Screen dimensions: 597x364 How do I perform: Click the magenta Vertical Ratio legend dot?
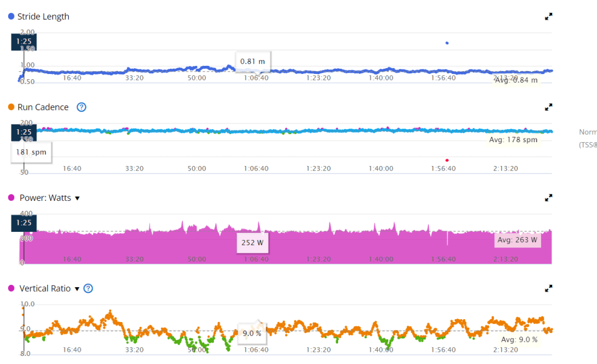(x=11, y=288)
